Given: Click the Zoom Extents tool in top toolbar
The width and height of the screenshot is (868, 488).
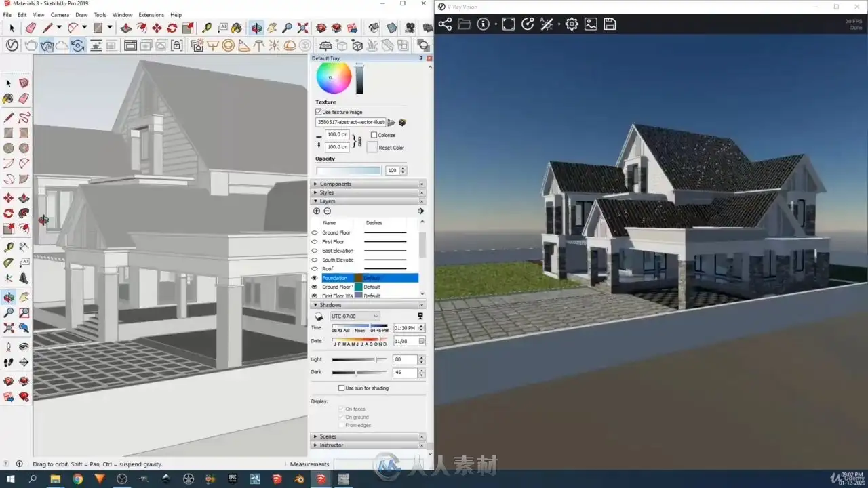Looking at the screenshot, I should click(x=302, y=28).
